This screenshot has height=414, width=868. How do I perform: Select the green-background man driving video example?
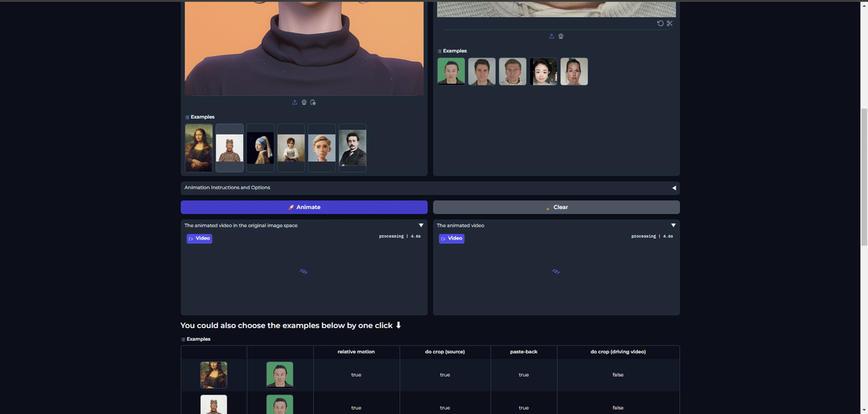[451, 72]
